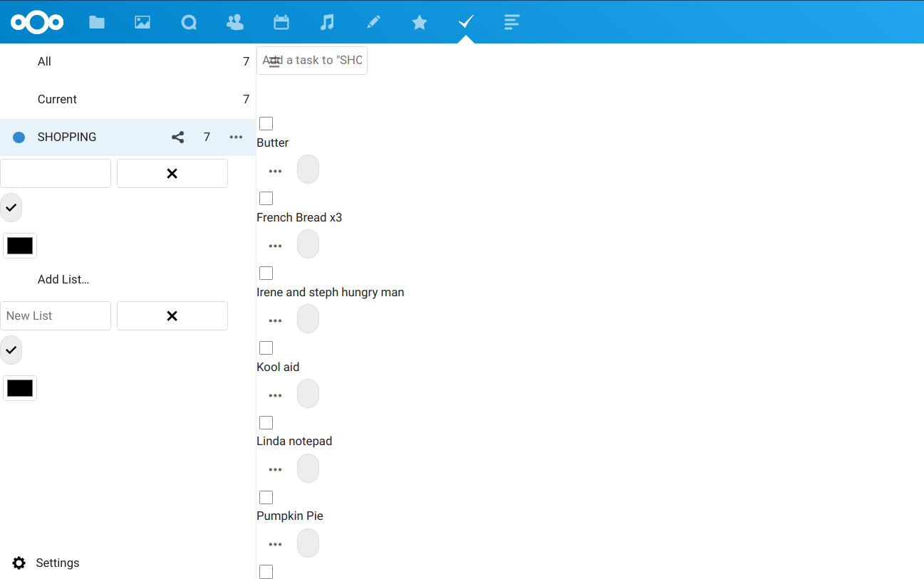Open the Pumpkin Pie task title
This screenshot has width=924, height=579.
point(290,516)
